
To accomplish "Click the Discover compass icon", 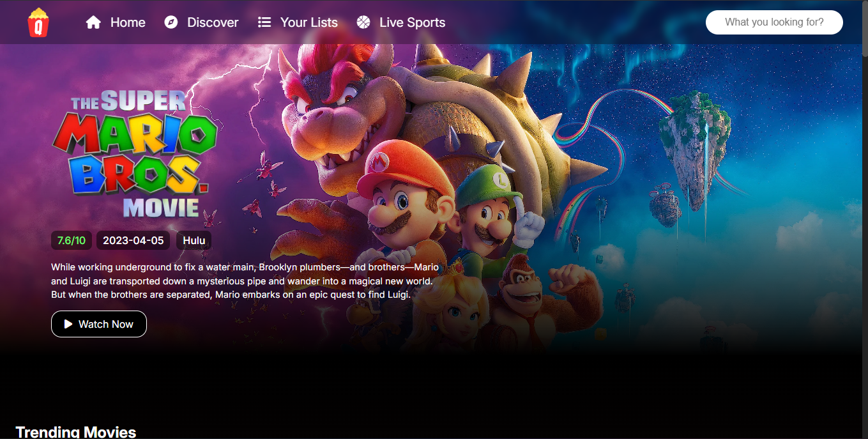I will tap(171, 22).
